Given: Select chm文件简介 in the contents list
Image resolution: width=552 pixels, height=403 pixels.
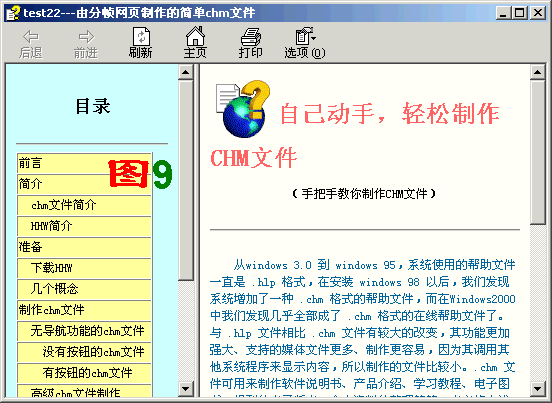Looking at the screenshot, I should point(84,205).
